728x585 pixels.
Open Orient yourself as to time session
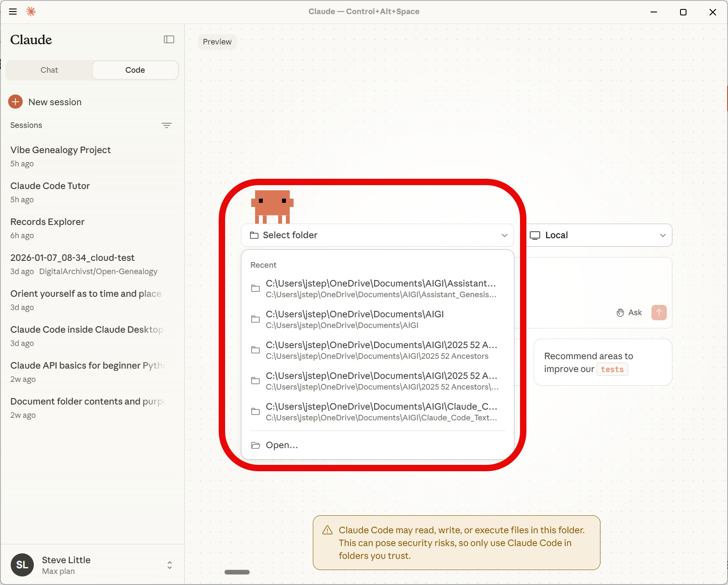(92, 300)
